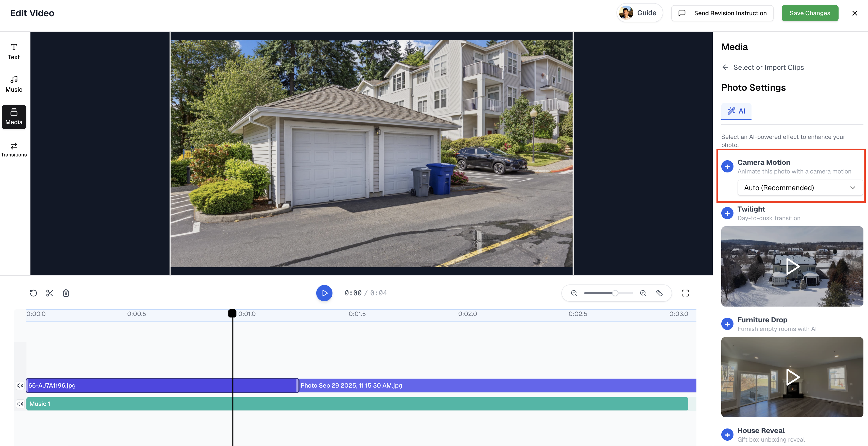The image size is (868, 446).
Task: Click the fit-to-timeline ruler icon
Action: click(x=659, y=293)
